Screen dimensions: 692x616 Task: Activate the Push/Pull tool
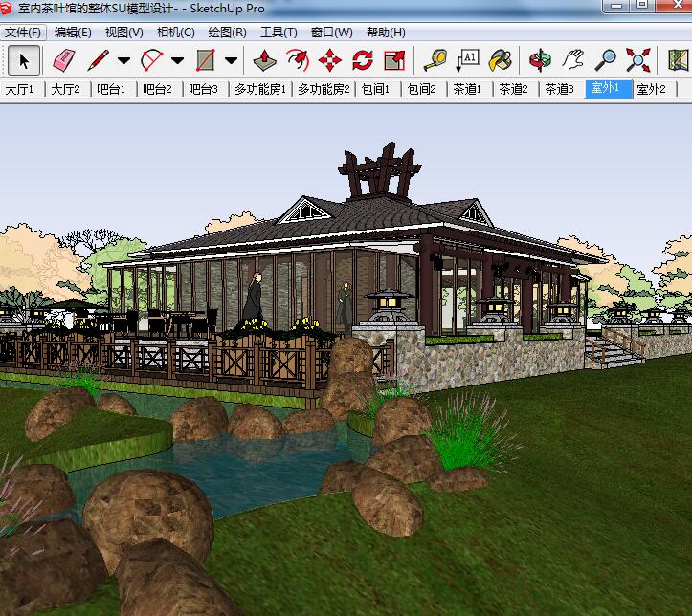(265, 60)
